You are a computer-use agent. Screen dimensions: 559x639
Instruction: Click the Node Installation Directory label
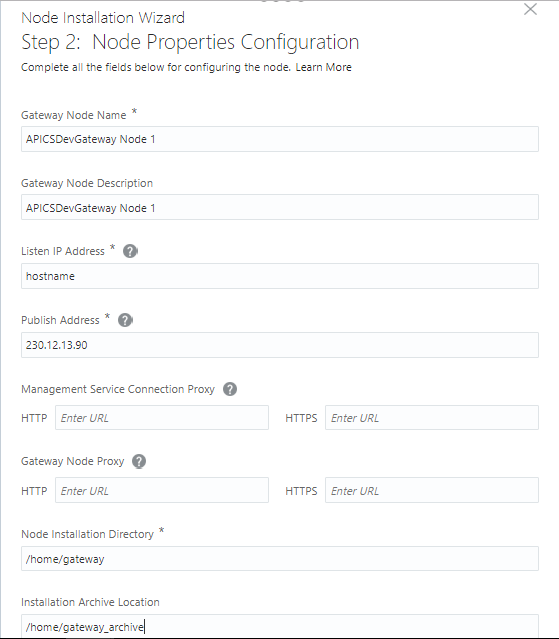tap(87, 534)
